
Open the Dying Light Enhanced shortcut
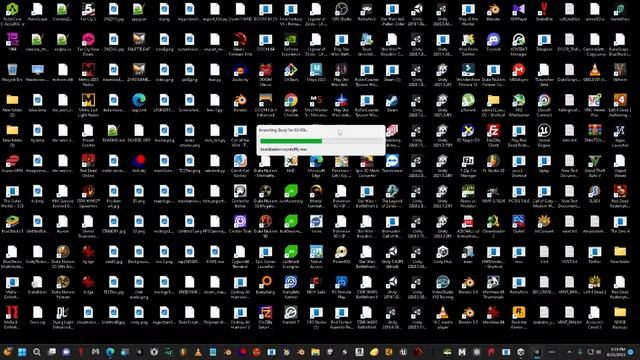(x=63, y=316)
